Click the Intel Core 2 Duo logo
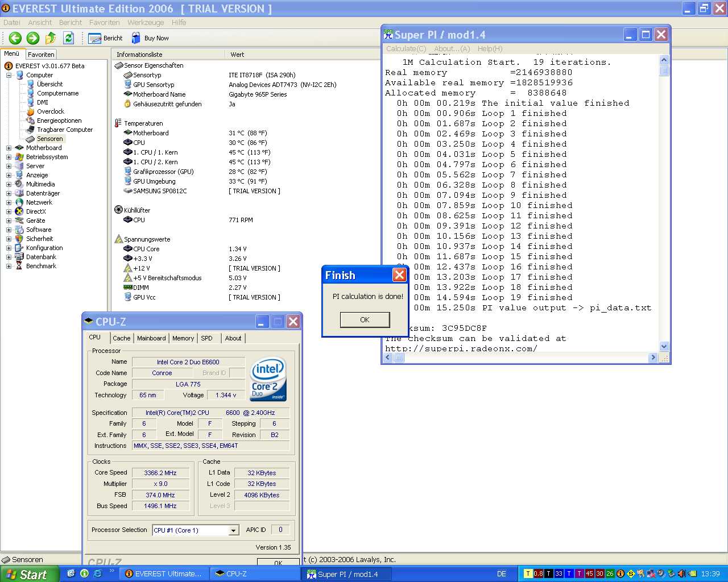 tap(268, 379)
